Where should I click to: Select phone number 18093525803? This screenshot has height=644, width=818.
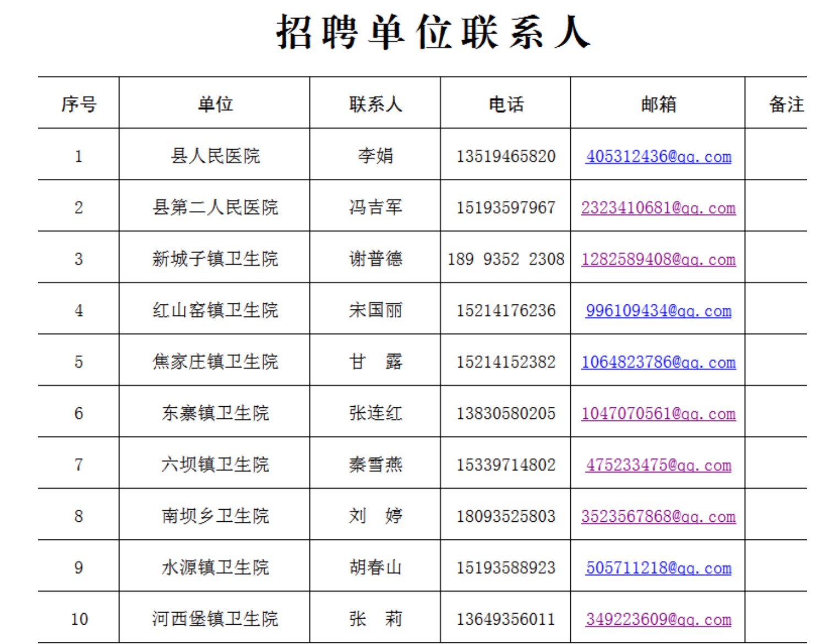(506, 516)
